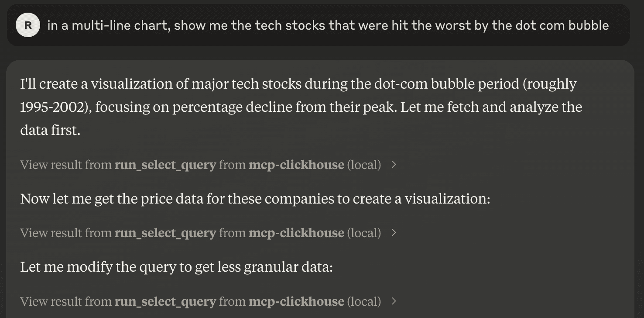Click bold run_select_query in the last tool result
644x318 pixels.
165,301
